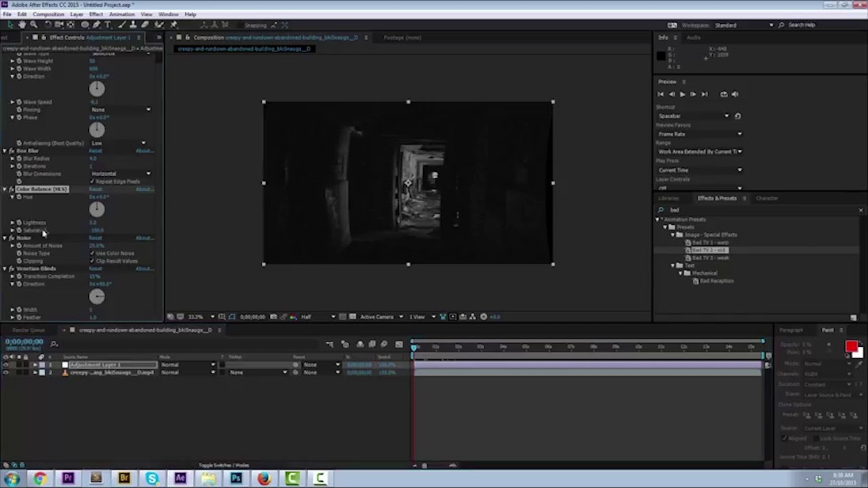Screen dimensions: 868x488
Task: Select the Puppet Pin tool
Action: pyautogui.click(x=174, y=25)
